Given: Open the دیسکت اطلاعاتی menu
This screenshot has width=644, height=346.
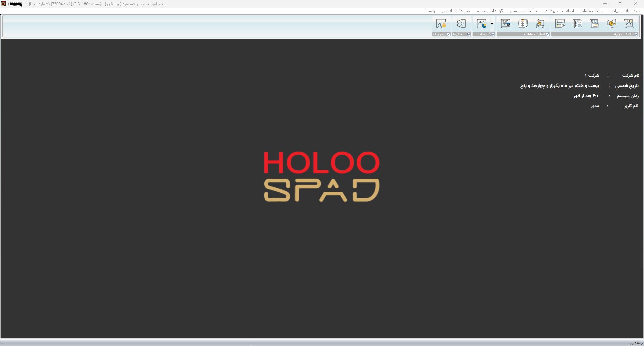Looking at the screenshot, I should (455, 11).
